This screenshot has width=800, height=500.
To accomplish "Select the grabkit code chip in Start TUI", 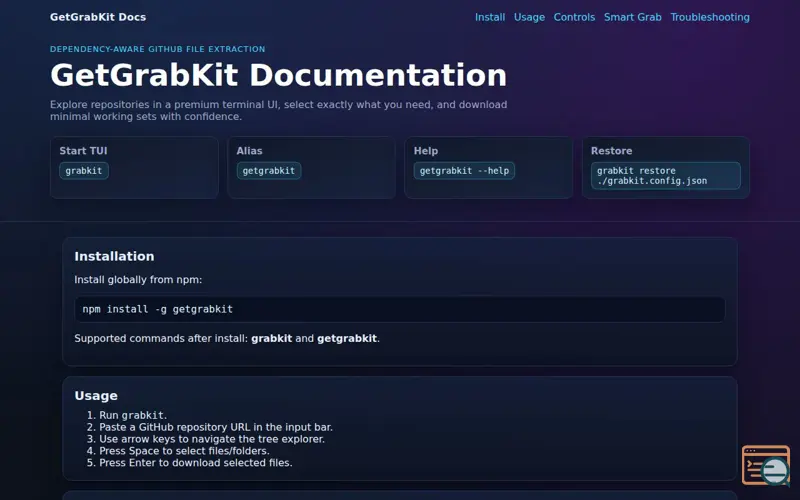I will (x=84, y=170).
